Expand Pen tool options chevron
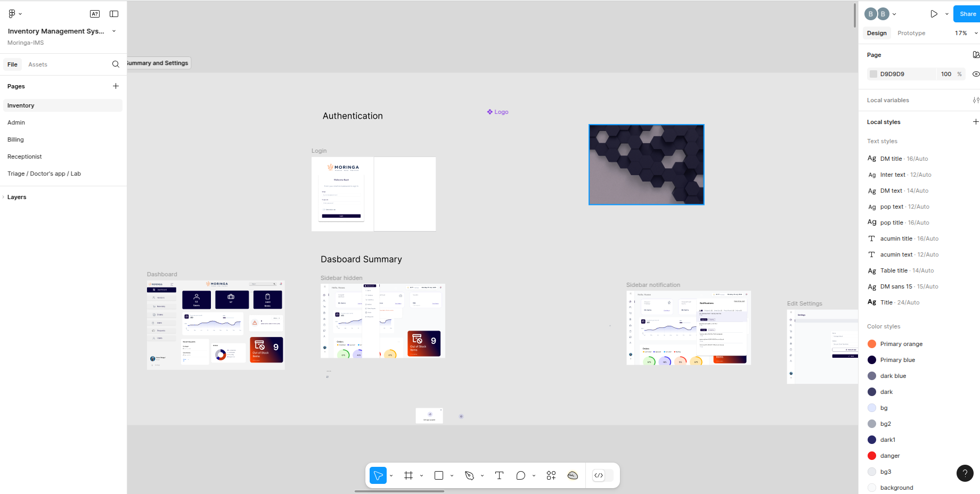The height and width of the screenshot is (494, 980). tap(483, 475)
